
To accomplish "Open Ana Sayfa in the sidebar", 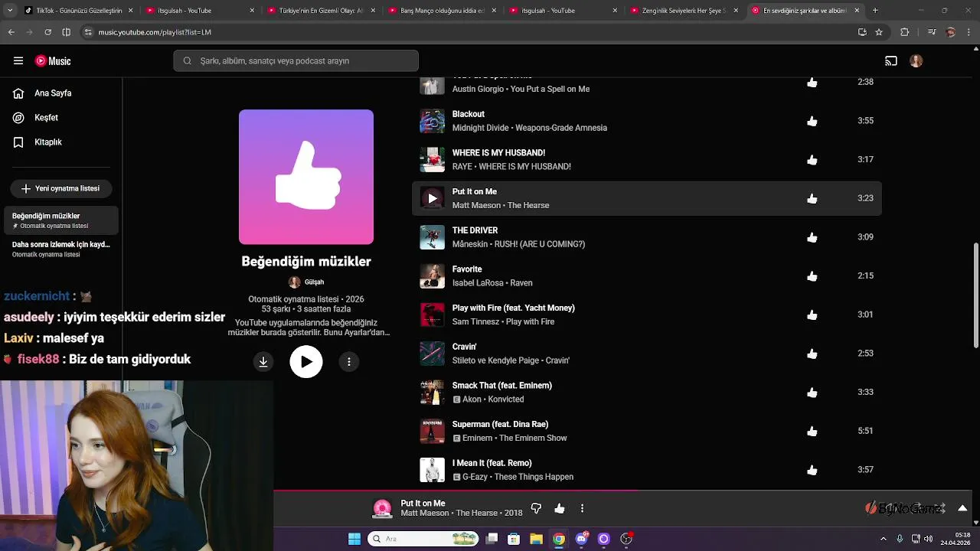I will [x=52, y=93].
